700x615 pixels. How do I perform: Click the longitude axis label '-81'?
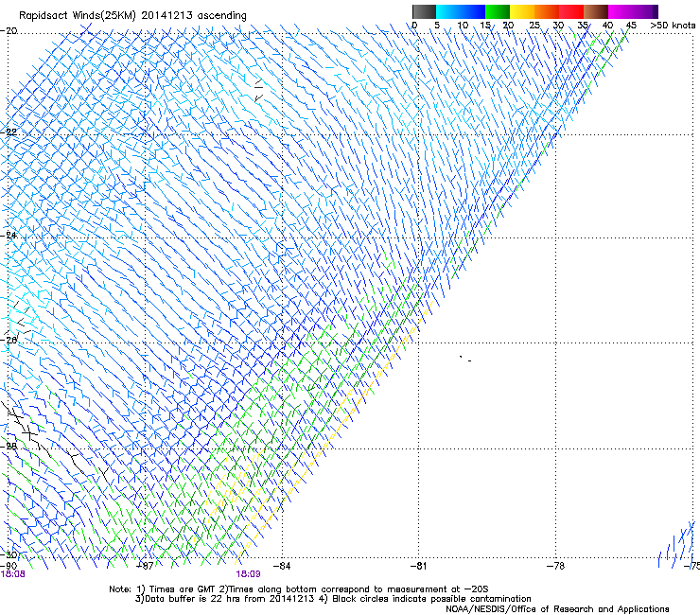(418, 566)
